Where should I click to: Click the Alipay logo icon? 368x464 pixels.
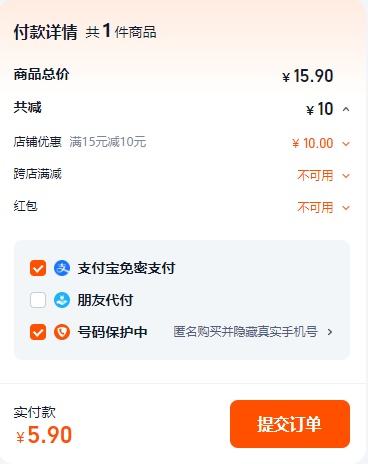62,268
